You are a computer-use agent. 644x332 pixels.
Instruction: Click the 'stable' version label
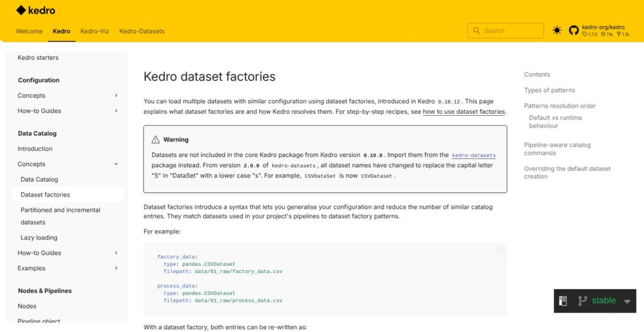(x=604, y=301)
